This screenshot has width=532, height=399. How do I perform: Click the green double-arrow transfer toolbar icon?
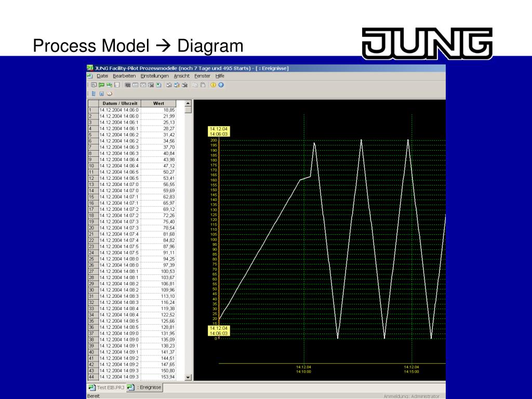[x=109, y=85]
